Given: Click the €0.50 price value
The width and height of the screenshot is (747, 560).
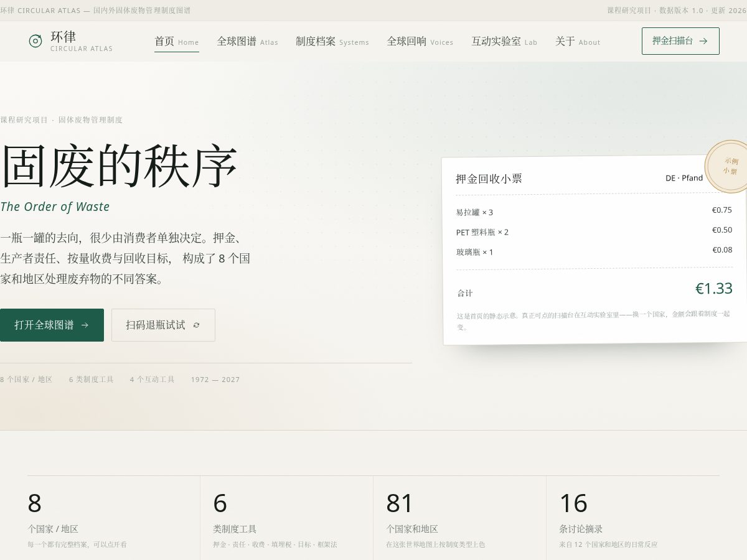Looking at the screenshot, I should pyautogui.click(x=722, y=230).
